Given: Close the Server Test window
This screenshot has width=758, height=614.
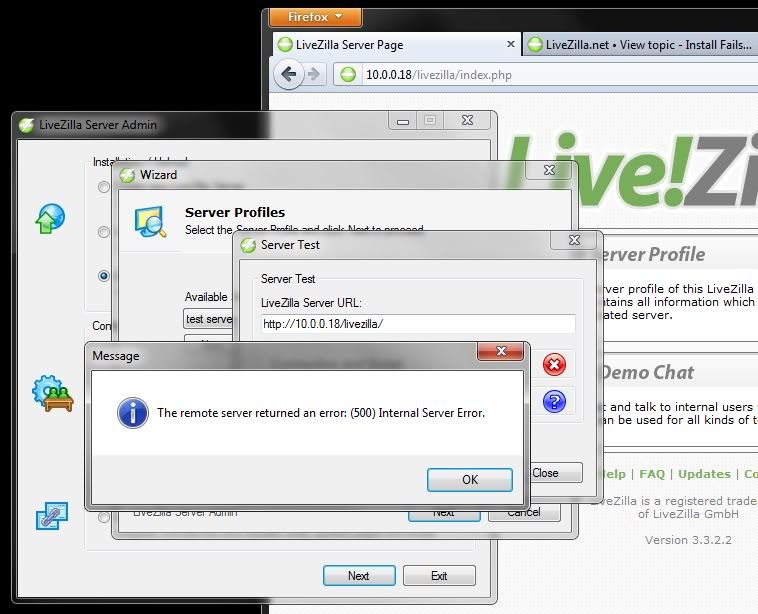Looking at the screenshot, I should [x=574, y=240].
